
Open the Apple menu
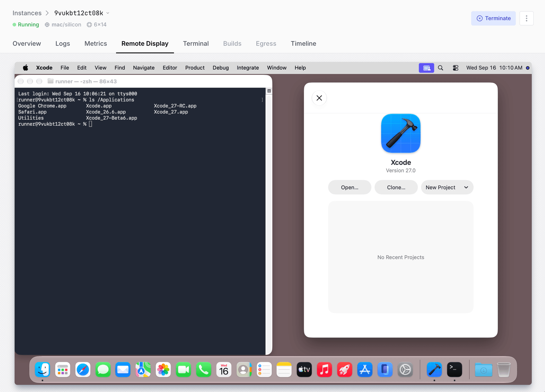[26, 68]
